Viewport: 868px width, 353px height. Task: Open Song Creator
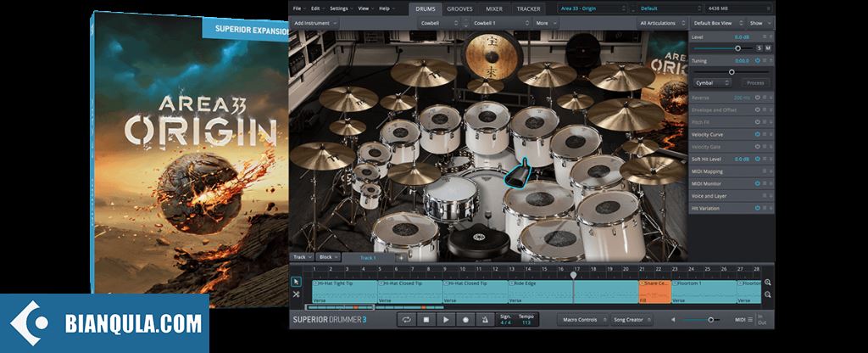tap(632, 320)
